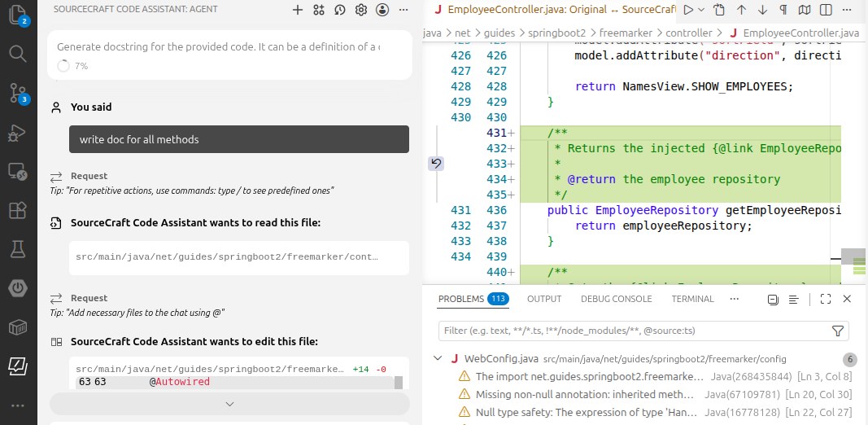Viewport: 868px width, 425px height.
Task: Click the editor minimap scrollbar thumb
Action: point(854,256)
